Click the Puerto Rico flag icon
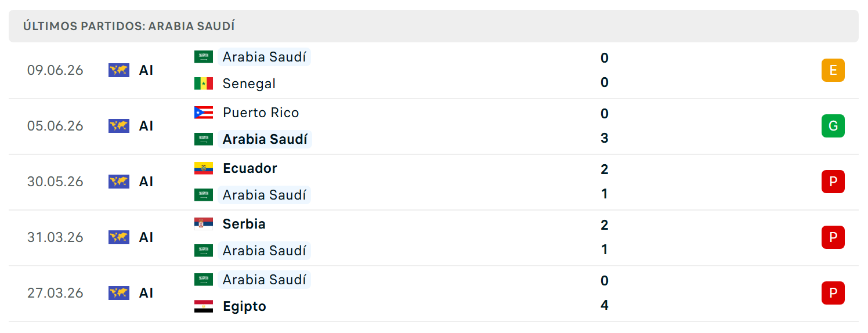 click(x=204, y=113)
